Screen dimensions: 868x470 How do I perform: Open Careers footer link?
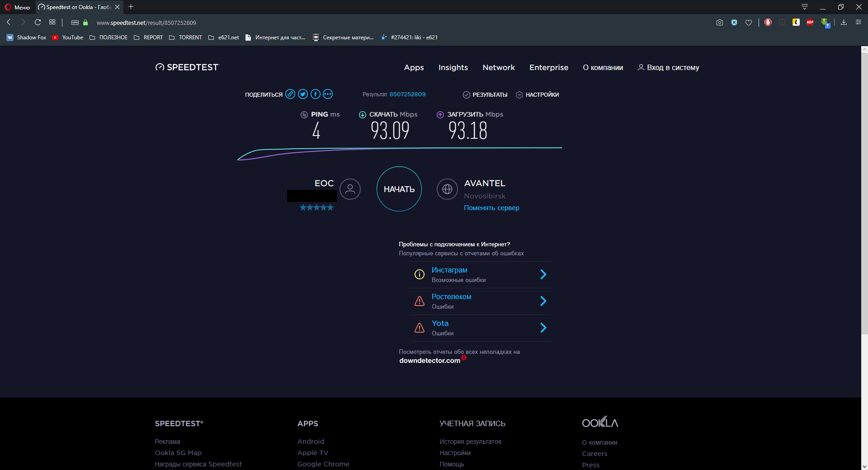tap(594, 454)
